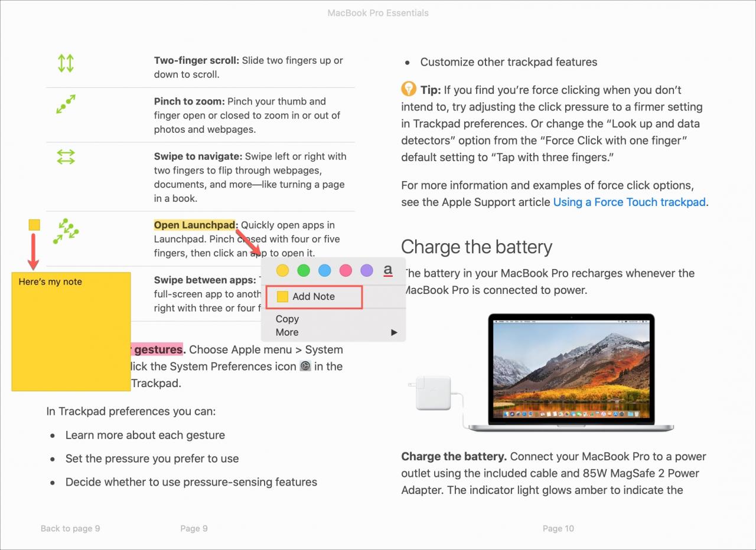Click the swipe to navigate arrows icon
Image resolution: width=756 pixels, height=550 pixels.
pyautogui.click(x=66, y=157)
